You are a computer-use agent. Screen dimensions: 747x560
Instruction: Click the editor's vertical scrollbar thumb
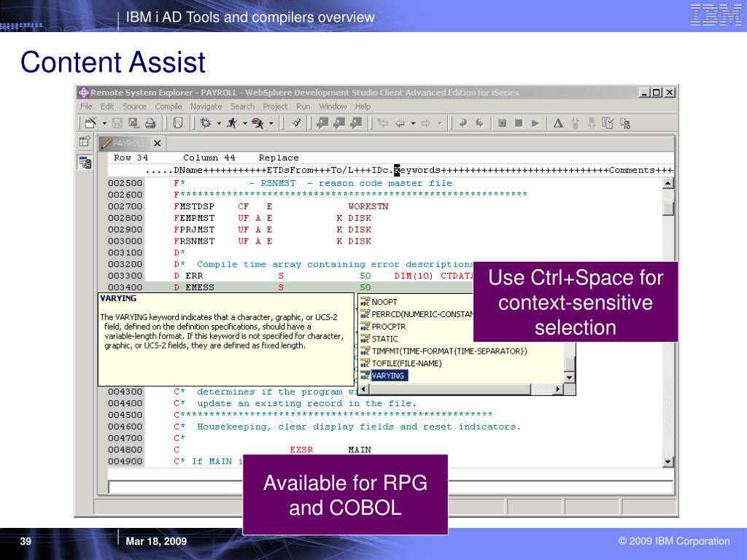[668, 208]
